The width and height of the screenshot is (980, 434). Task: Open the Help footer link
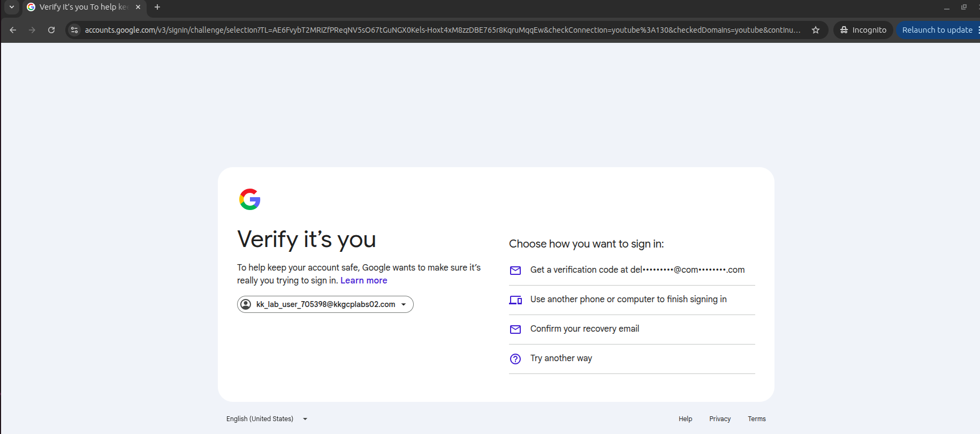click(686, 419)
